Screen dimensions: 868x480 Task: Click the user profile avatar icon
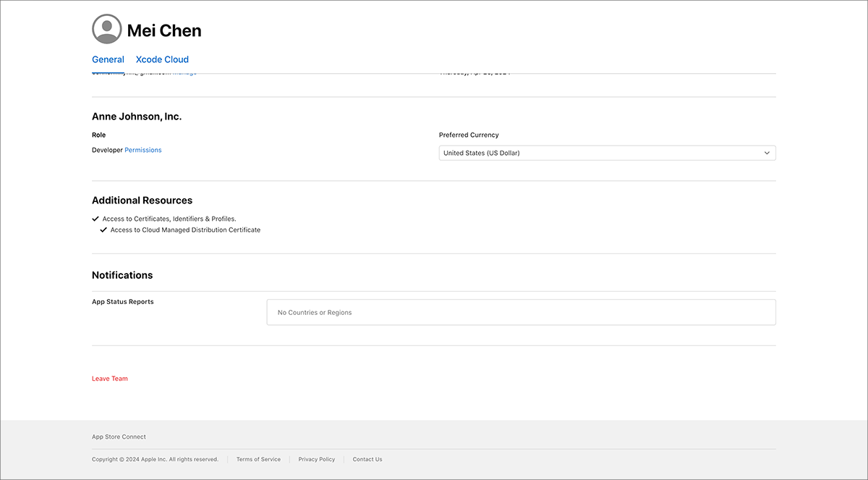pos(107,29)
